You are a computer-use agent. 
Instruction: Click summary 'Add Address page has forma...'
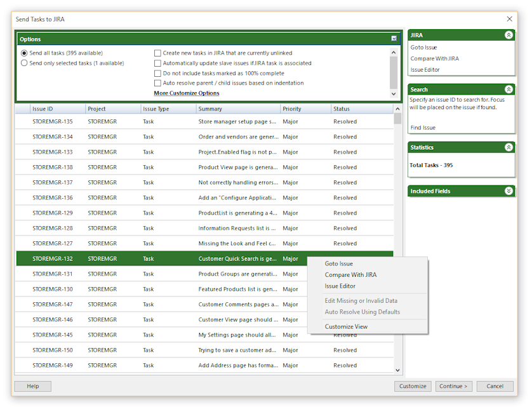tap(238, 366)
